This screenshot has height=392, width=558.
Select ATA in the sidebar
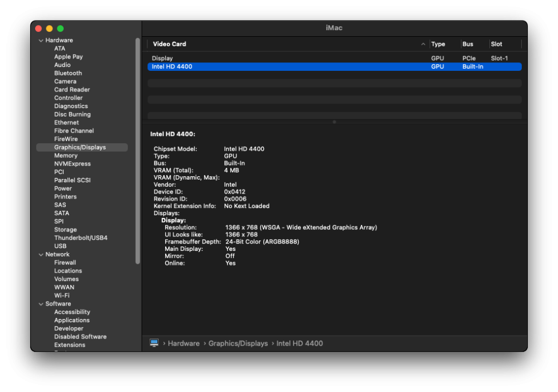(60, 49)
